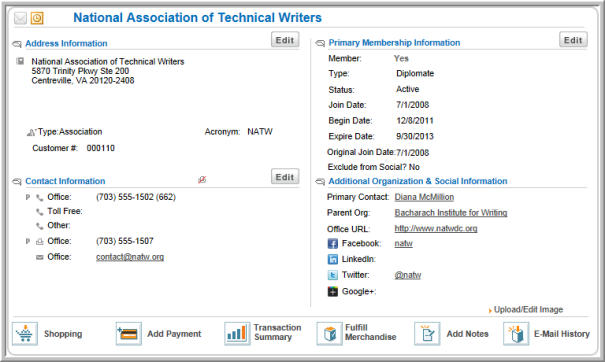Click the Fulfill Merchandise box icon
Image resolution: width=605 pixels, height=362 pixels.
tap(330, 334)
